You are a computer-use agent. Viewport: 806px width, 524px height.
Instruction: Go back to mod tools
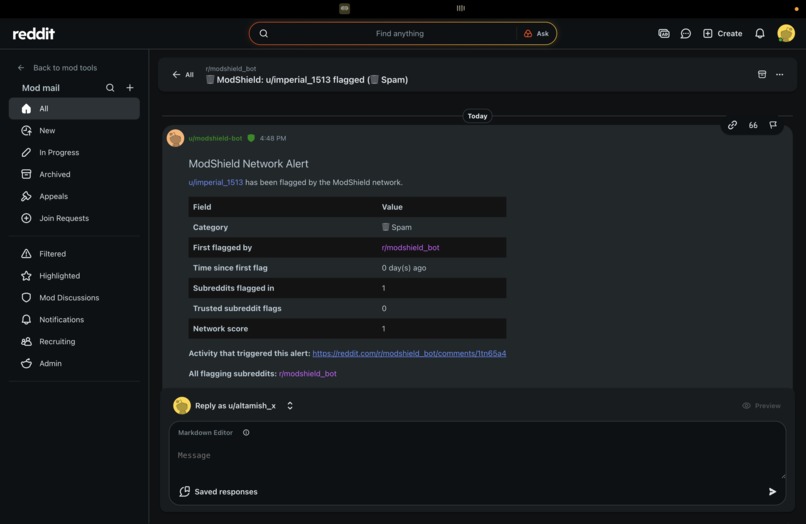57,68
